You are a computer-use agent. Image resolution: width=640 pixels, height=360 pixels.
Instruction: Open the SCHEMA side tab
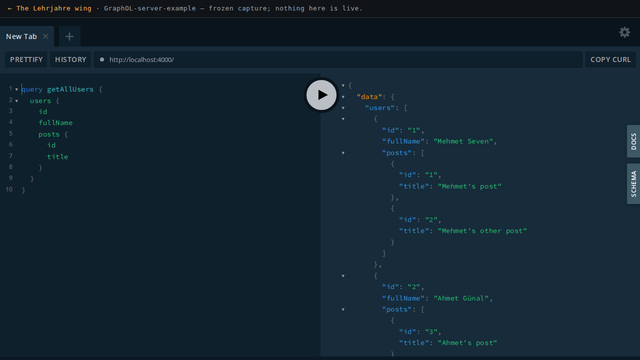point(633,184)
